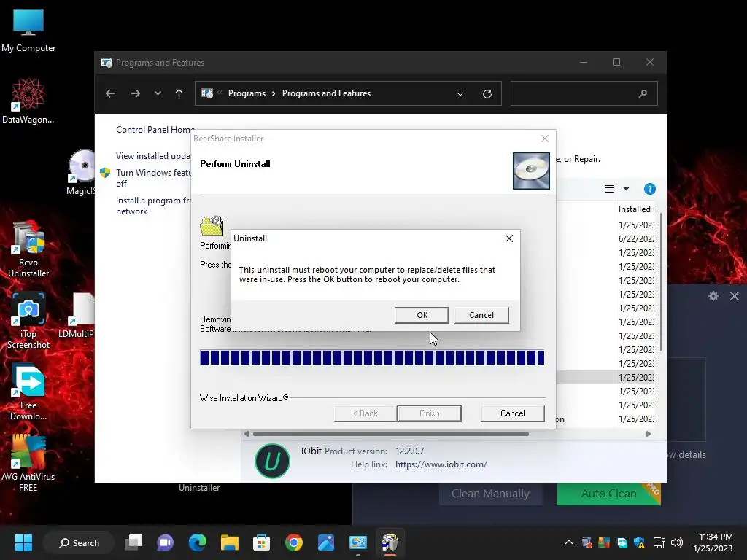Image resolution: width=747 pixels, height=560 pixels.
Task: Click the Control Panel search field
Action: (584, 93)
